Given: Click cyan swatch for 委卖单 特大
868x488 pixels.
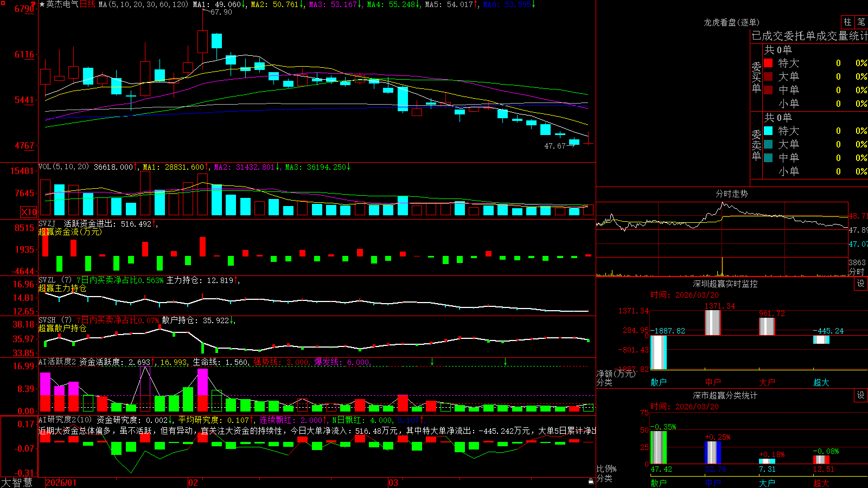Looking at the screenshot, I should 768,131.
